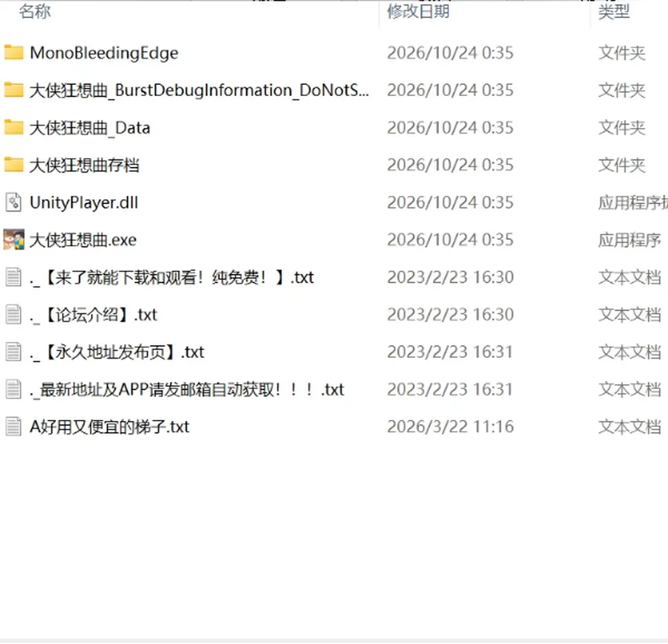Select the UnityPlayer.dll file icon

pyautogui.click(x=14, y=203)
